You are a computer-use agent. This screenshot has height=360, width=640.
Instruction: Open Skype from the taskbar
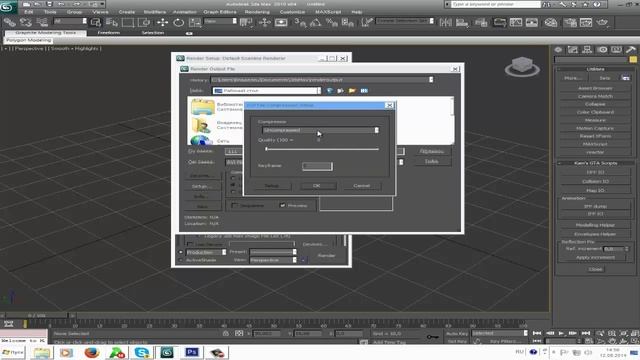point(142,353)
